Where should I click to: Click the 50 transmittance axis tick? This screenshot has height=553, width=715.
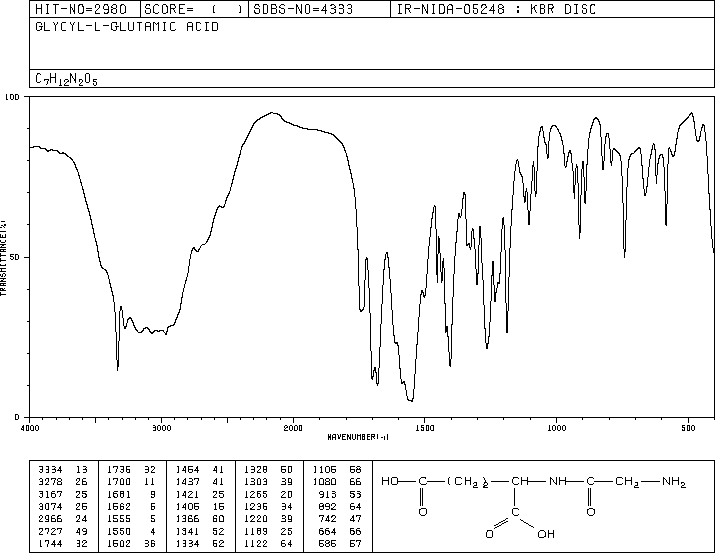pos(15,257)
